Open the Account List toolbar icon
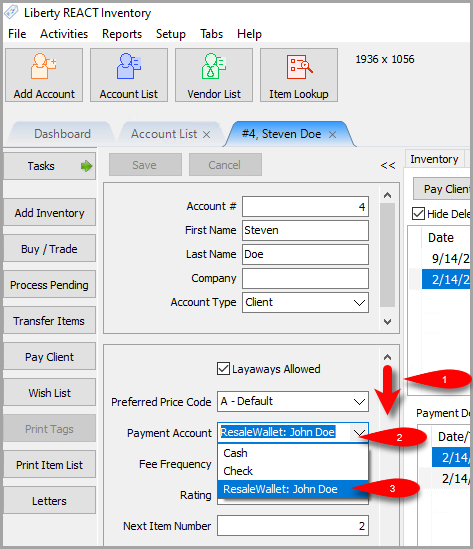473x549 pixels. [129, 75]
